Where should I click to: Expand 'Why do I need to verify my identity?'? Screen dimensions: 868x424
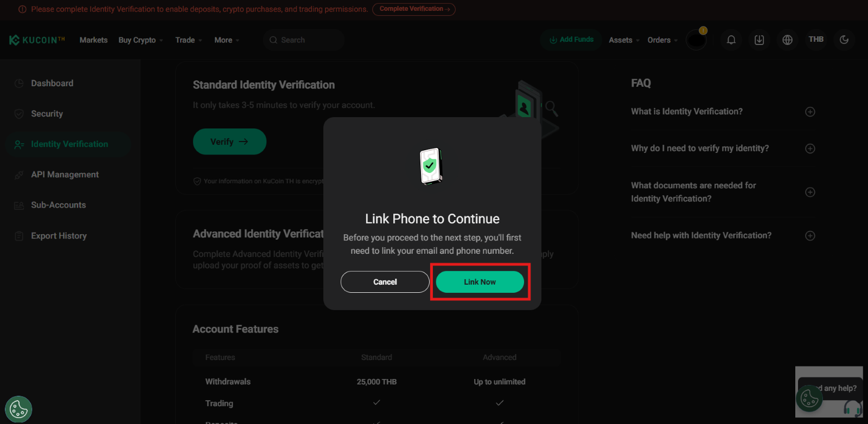pyautogui.click(x=810, y=148)
